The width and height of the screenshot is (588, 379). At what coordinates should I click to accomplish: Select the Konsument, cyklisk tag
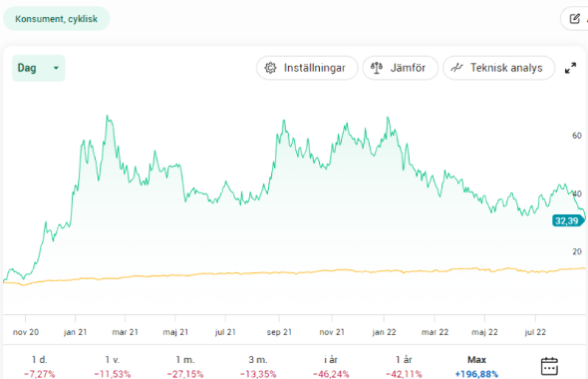tap(56, 19)
